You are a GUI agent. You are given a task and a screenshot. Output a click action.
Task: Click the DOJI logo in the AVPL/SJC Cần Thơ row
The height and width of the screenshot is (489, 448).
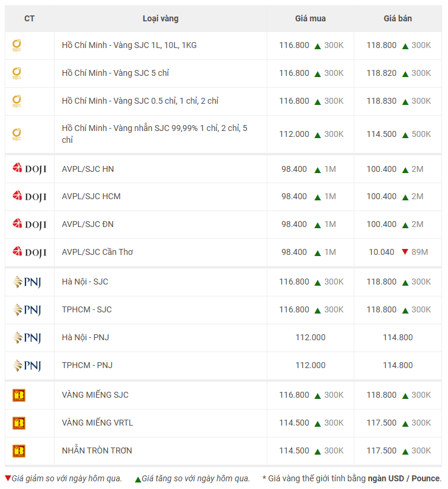coord(29,252)
